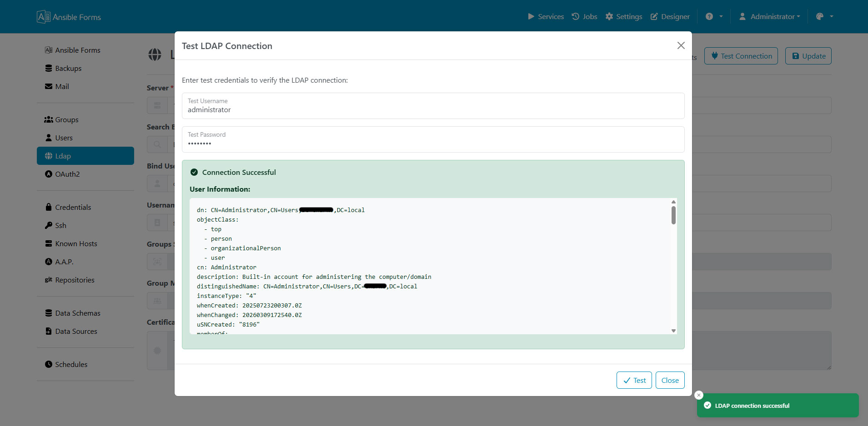868x426 pixels.
Task: Select Services in the top menu
Action: [x=545, y=16]
